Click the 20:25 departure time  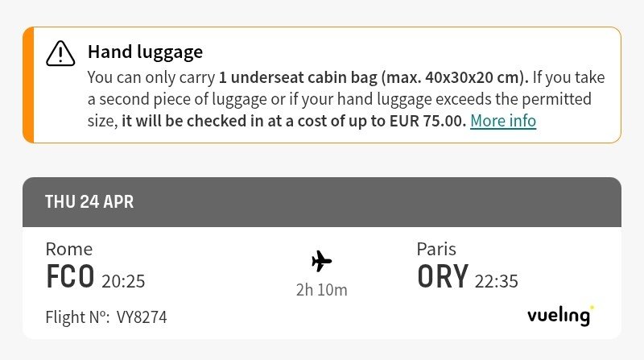coord(123,281)
